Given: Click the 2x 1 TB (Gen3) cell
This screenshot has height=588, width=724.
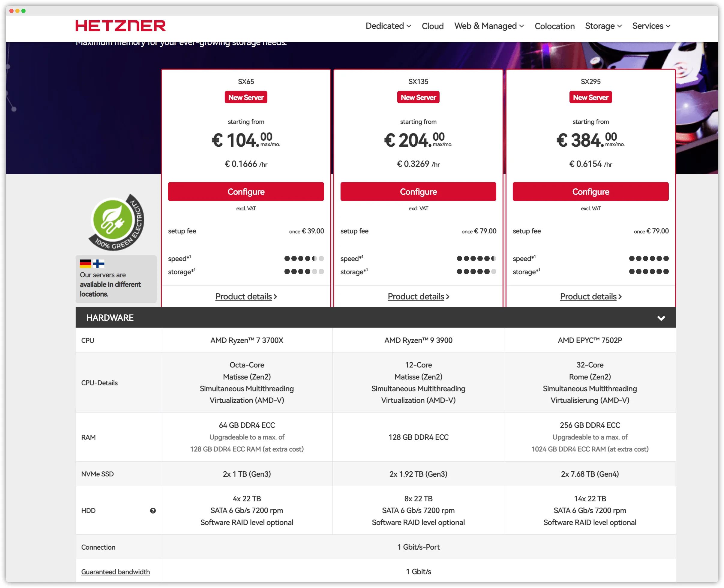Looking at the screenshot, I should click(247, 474).
